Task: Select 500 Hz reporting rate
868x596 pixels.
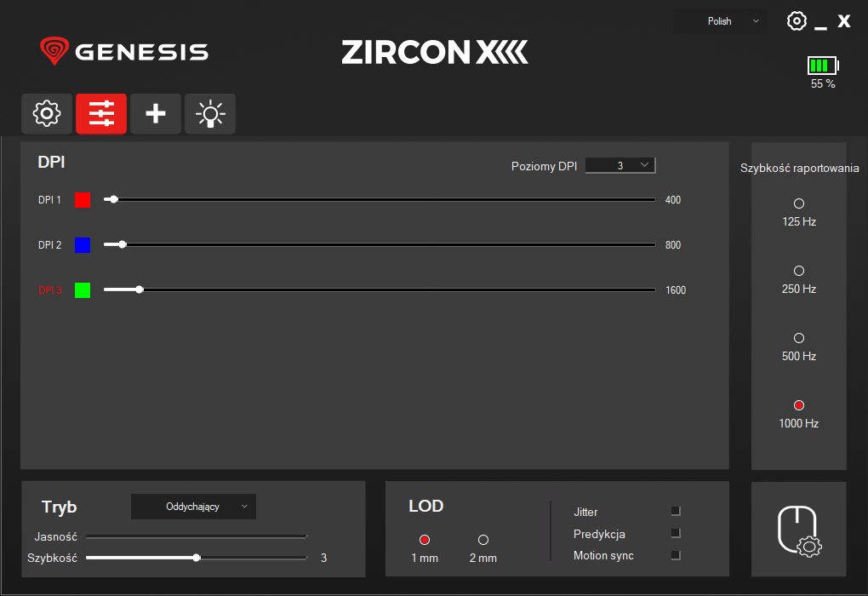Action: click(x=798, y=338)
